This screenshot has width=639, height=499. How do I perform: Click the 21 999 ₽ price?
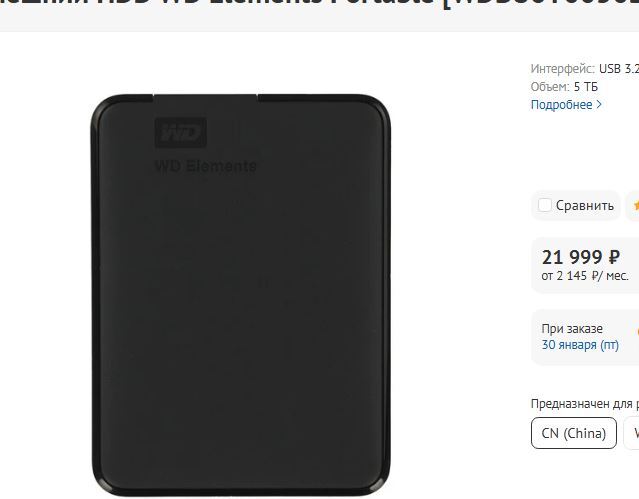581,257
